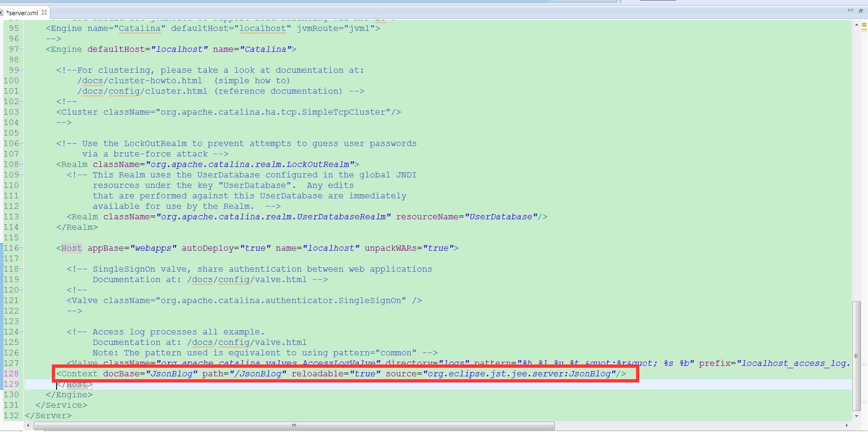Click the UserDatabaseRealm className value
Viewport: 868px width, 432px height.
point(273,217)
